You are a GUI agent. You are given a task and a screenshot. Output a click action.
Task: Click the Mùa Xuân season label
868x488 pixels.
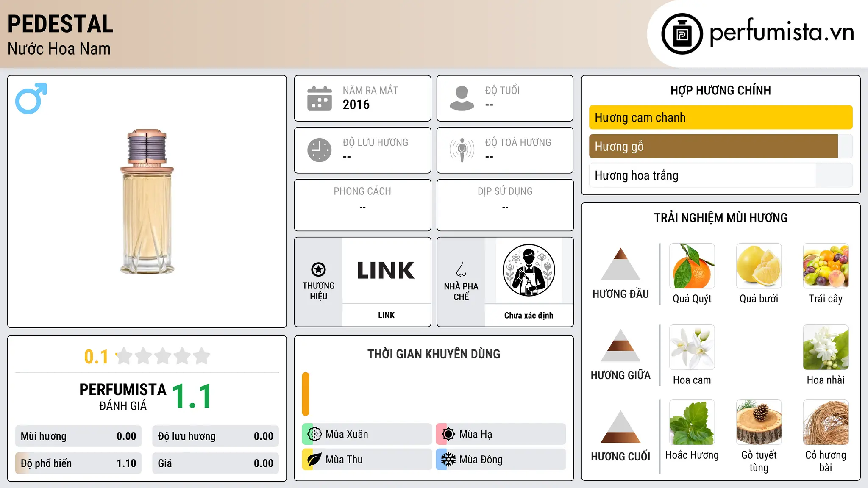[x=347, y=434]
